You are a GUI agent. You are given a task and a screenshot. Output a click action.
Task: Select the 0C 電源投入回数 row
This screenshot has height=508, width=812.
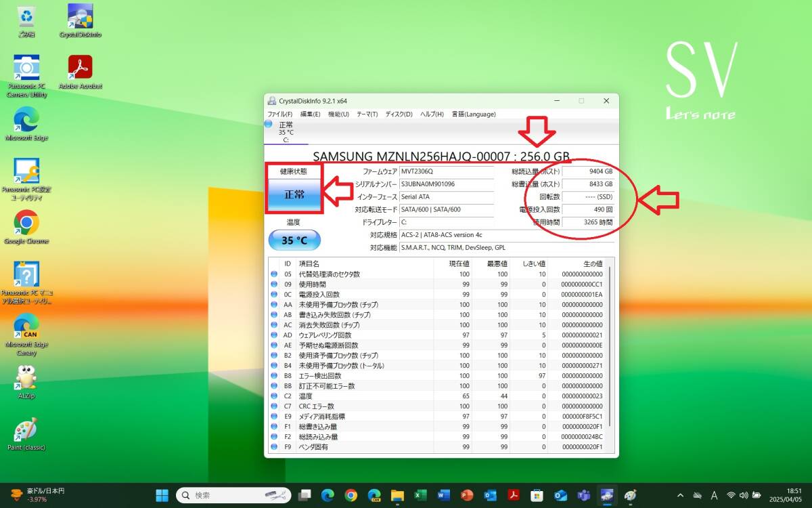tap(438, 295)
